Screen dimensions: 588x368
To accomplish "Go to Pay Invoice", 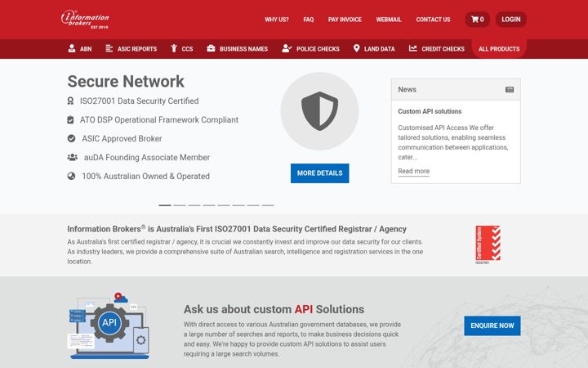I will (345, 20).
